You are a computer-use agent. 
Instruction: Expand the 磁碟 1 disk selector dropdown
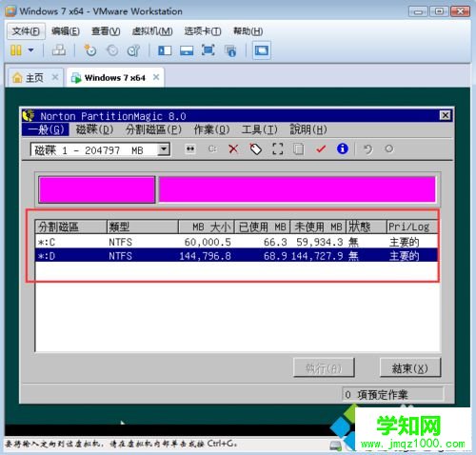164,149
